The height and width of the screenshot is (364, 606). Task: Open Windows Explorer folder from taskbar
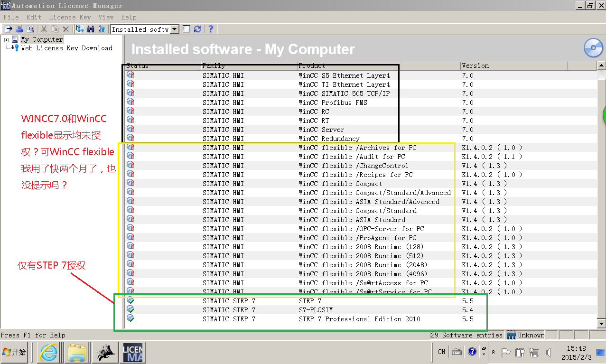point(76,352)
